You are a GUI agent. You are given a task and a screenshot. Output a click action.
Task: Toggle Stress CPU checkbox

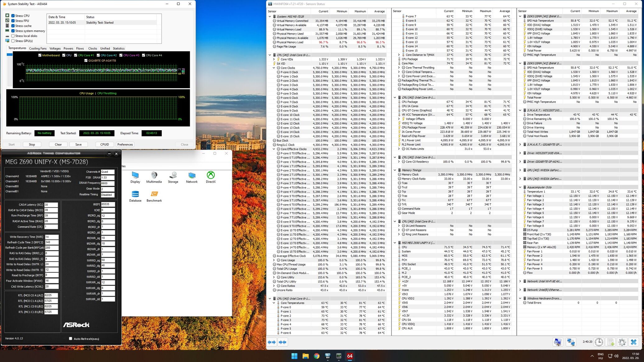(x=13, y=16)
